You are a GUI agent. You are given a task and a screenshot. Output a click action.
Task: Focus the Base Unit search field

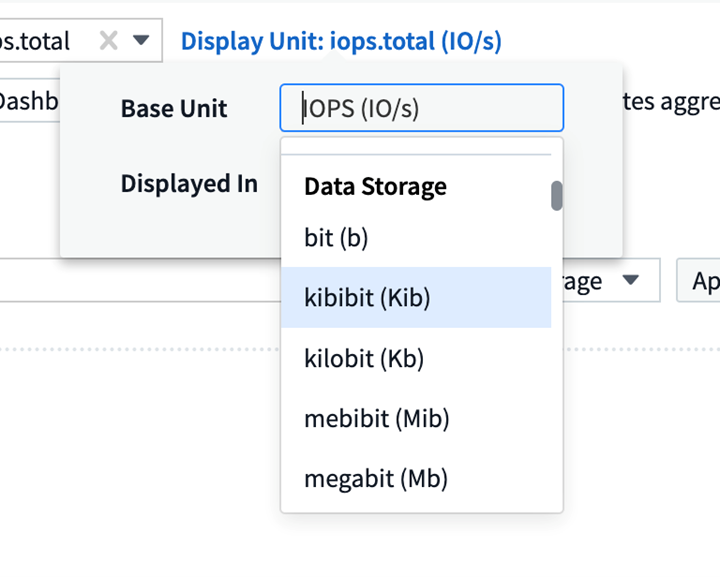click(421, 108)
